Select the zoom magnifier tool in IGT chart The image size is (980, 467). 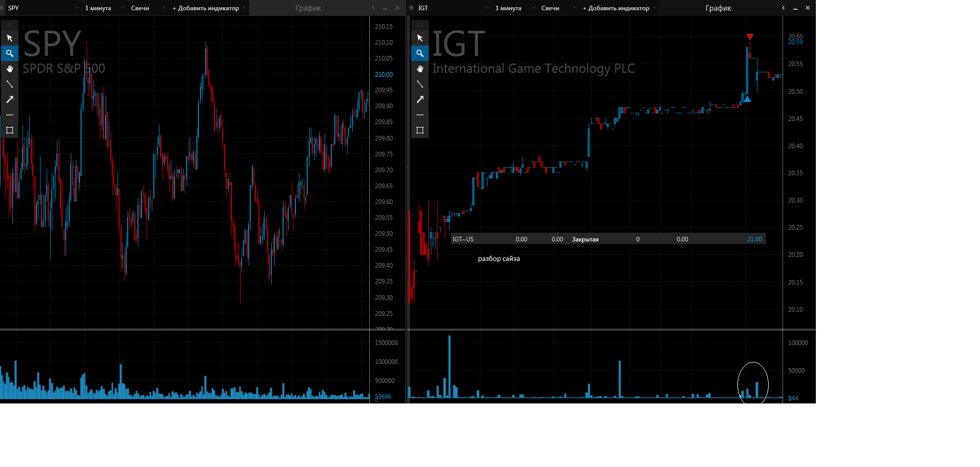coord(420,53)
